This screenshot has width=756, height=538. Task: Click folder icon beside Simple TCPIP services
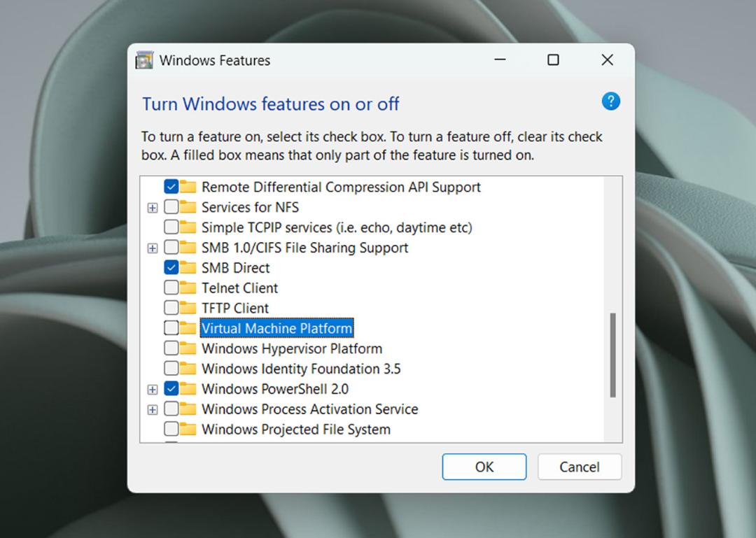[x=188, y=227]
